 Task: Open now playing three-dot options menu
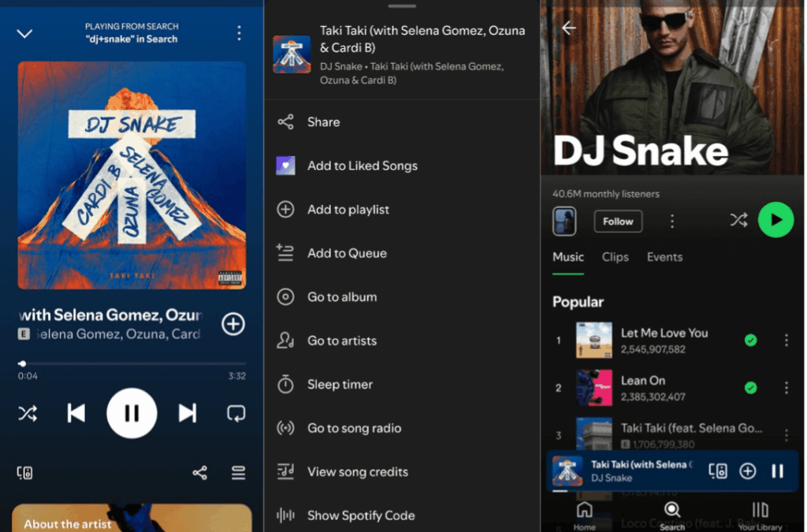[x=239, y=33]
